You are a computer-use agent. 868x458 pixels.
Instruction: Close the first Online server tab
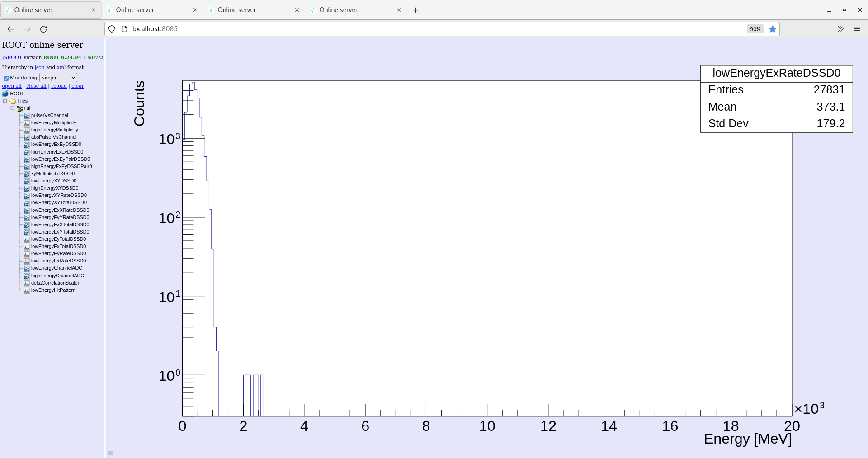[94, 10]
